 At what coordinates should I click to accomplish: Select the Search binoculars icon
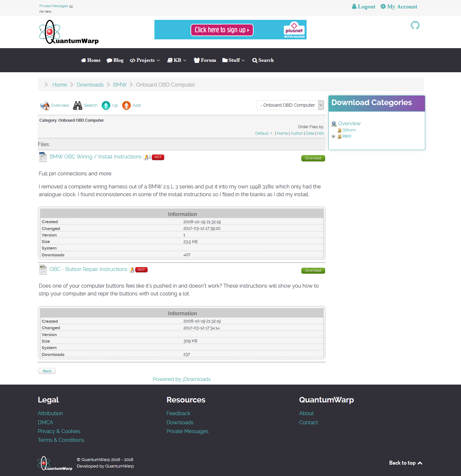77,105
